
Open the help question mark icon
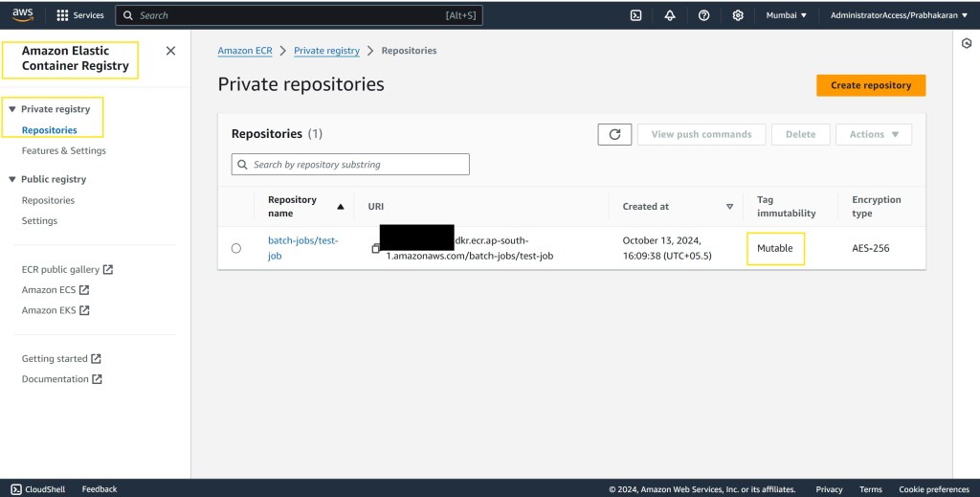703,15
